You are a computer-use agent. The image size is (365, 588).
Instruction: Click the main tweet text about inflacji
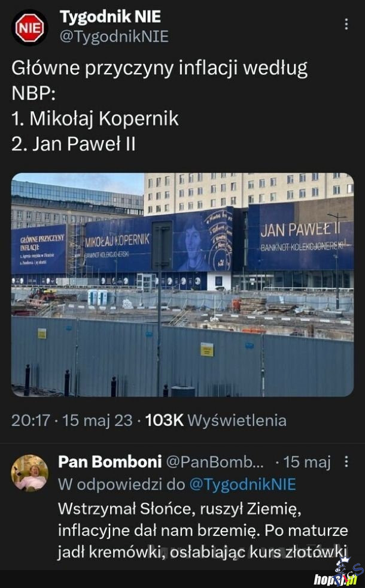[160, 106]
